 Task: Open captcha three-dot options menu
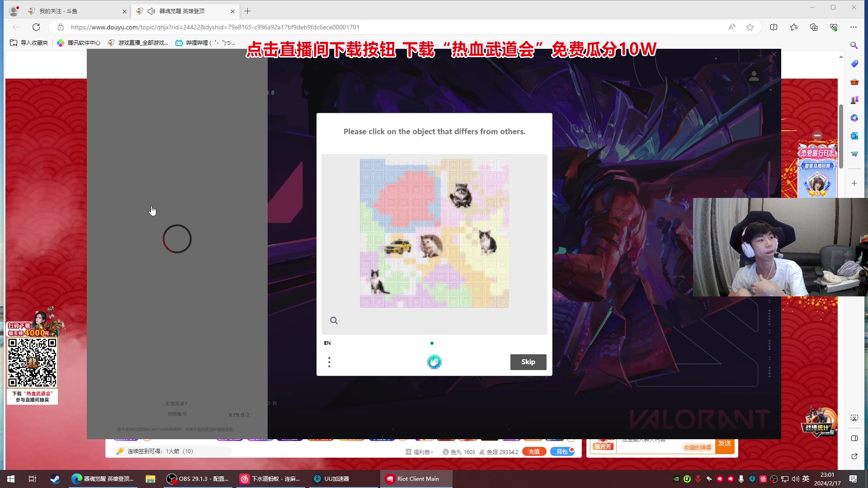click(329, 362)
